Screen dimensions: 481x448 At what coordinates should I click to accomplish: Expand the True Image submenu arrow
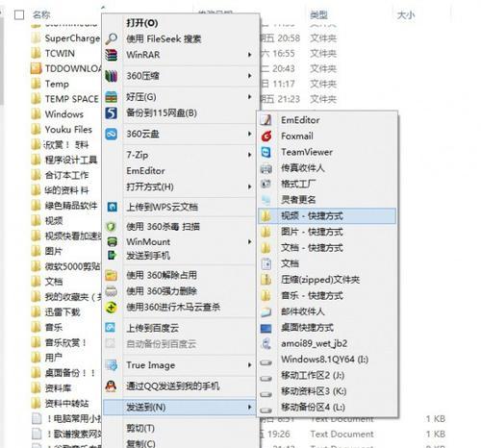(250, 365)
